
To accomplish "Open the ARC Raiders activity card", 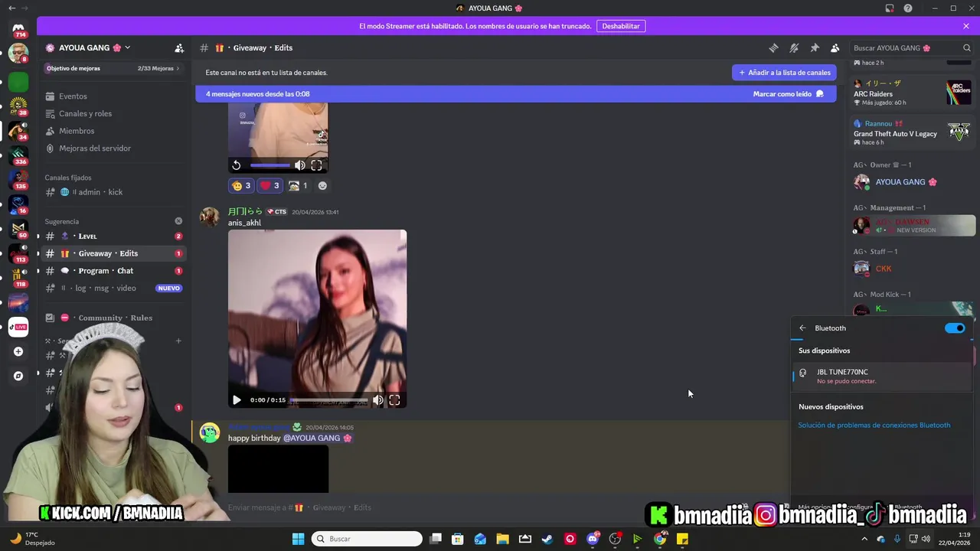I will click(x=913, y=93).
